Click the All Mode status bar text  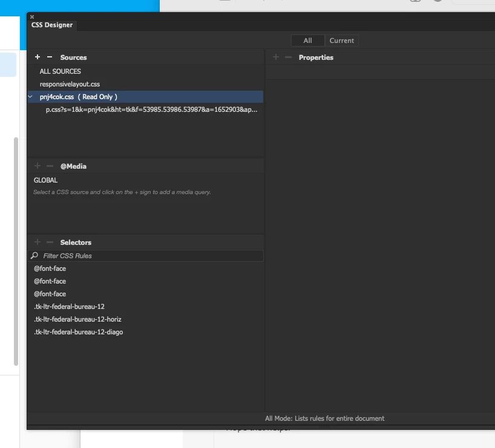coord(324,418)
